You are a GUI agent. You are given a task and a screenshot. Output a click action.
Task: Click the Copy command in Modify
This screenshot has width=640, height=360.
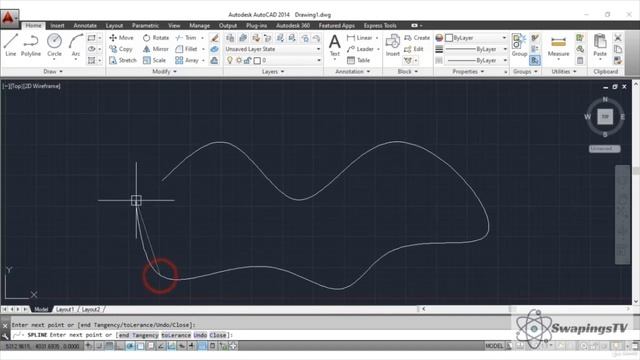click(121, 49)
